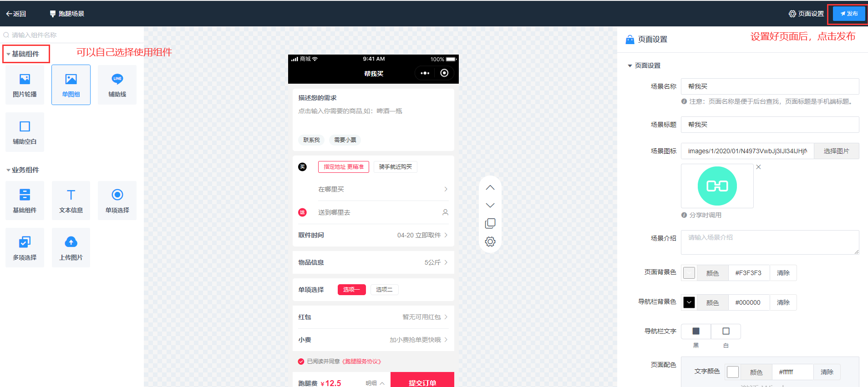Select the 单图组 single image component
The height and width of the screenshot is (387, 868).
(x=71, y=85)
